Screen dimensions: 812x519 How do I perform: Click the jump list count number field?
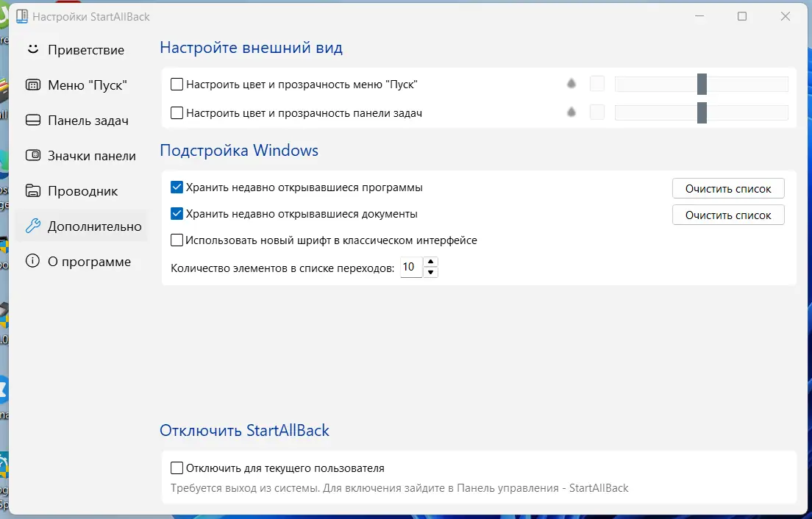point(410,268)
